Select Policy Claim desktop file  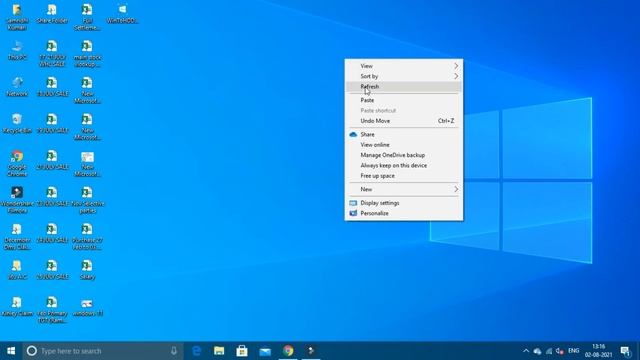pos(17,307)
